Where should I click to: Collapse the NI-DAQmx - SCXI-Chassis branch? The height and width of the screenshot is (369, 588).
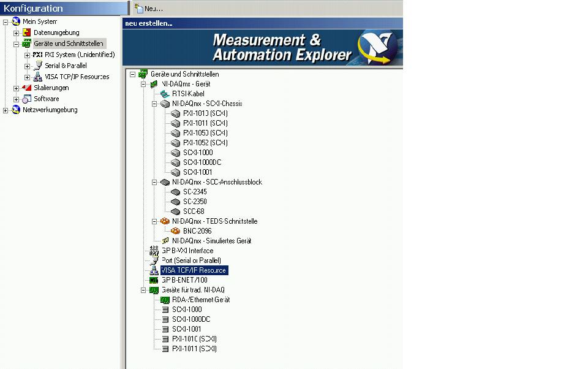coord(154,104)
